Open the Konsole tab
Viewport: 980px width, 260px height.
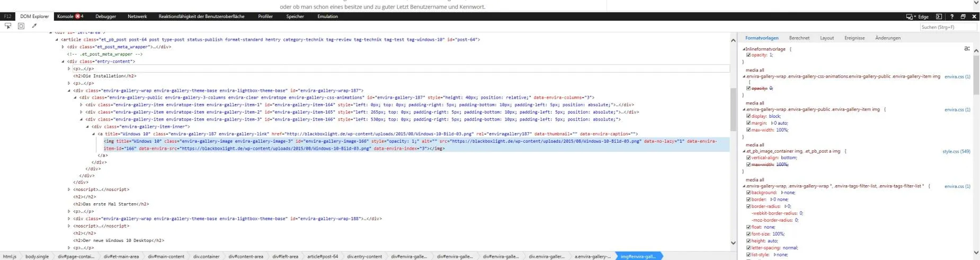[65, 16]
